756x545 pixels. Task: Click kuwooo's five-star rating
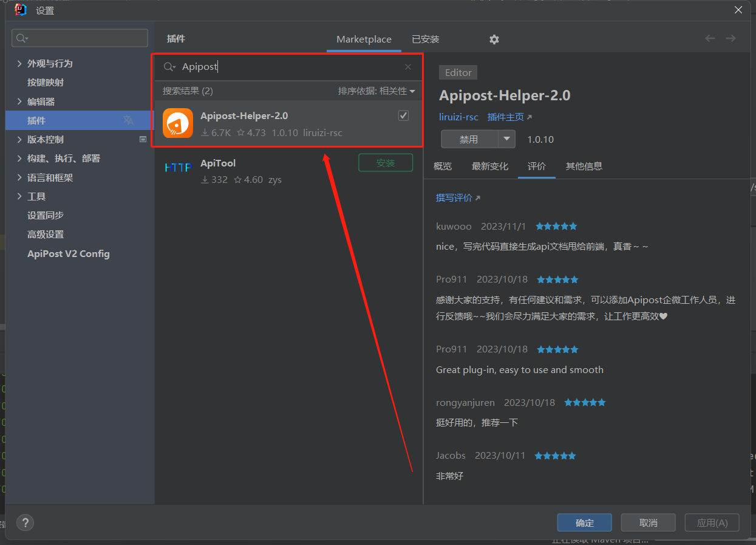click(x=556, y=226)
